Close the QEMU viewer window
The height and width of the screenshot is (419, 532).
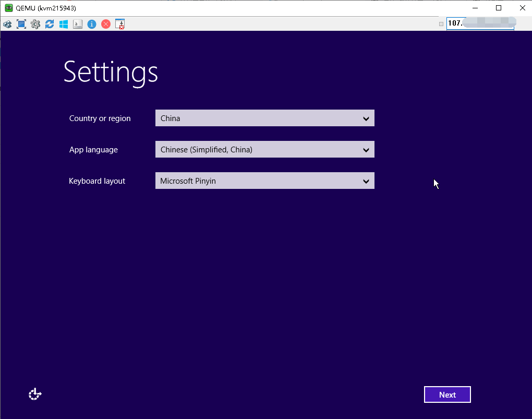(522, 8)
